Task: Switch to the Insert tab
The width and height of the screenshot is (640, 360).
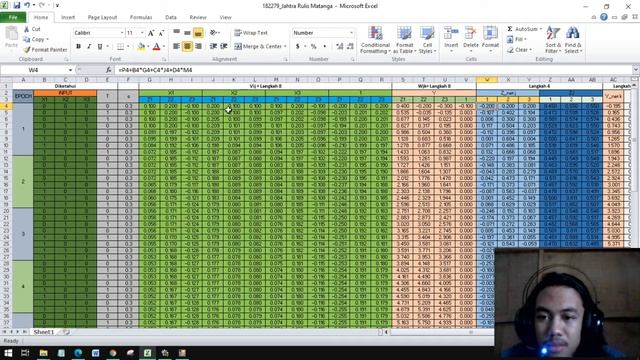Action: pos(68,17)
